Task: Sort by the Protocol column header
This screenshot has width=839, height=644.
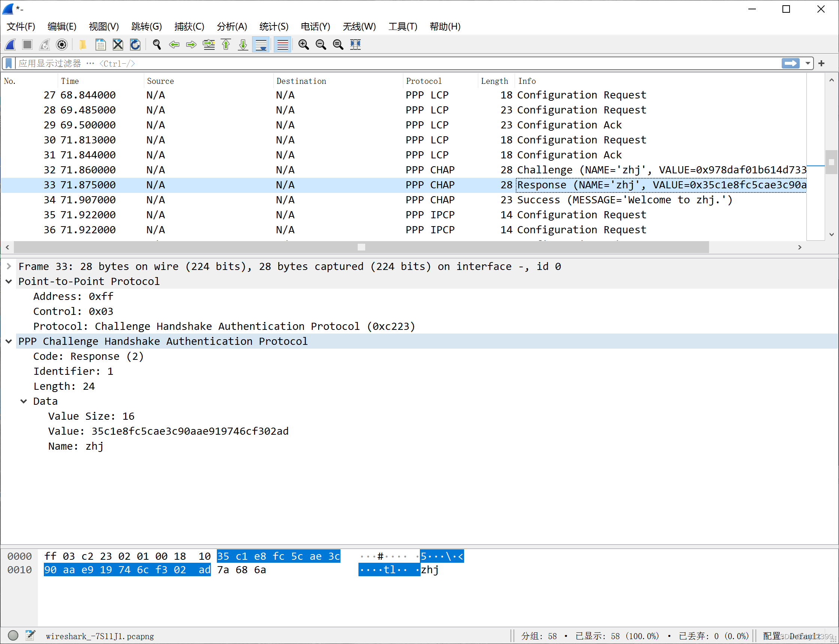Action: (440, 81)
